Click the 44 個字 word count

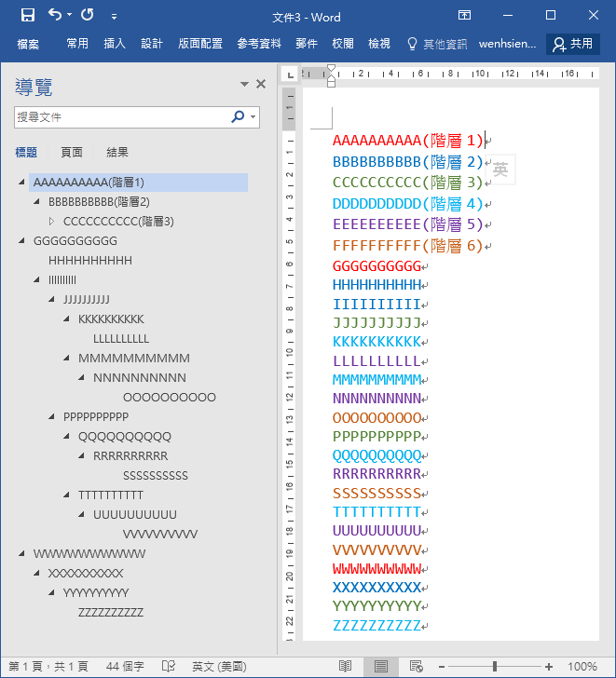[x=125, y=666]
